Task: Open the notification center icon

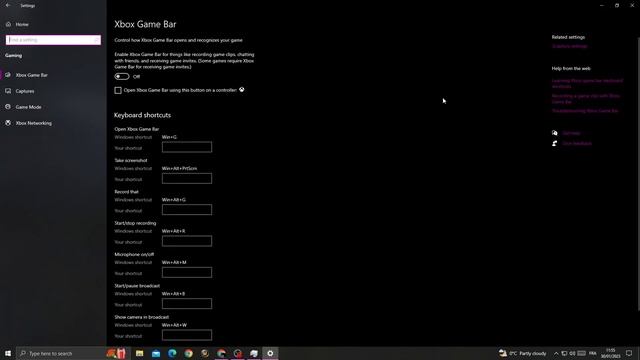Action: point(629,353)
